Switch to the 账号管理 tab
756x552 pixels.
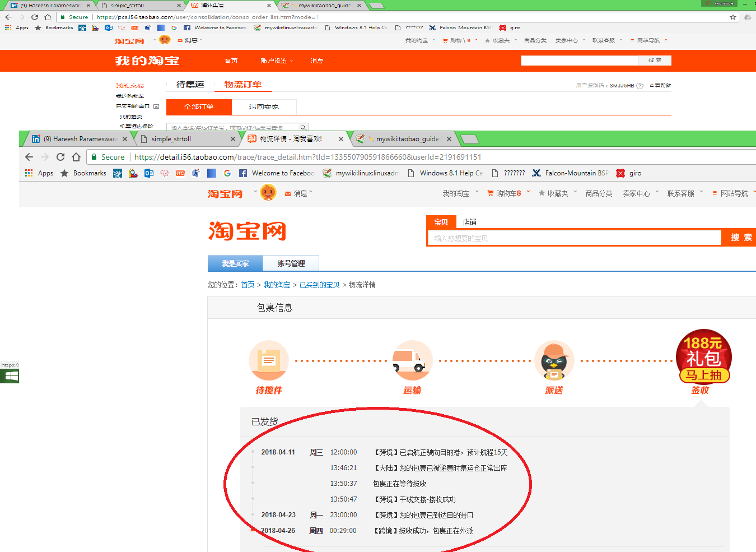tap(291, 263)
